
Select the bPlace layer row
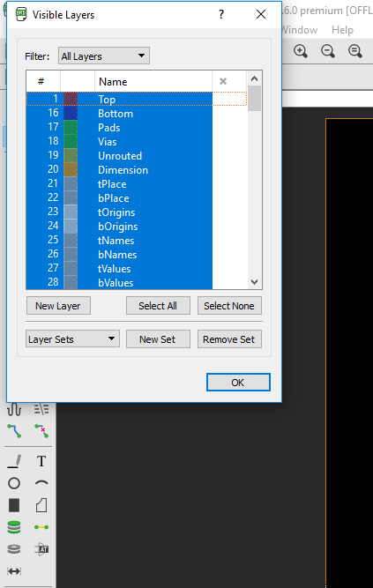coord(137,197)
